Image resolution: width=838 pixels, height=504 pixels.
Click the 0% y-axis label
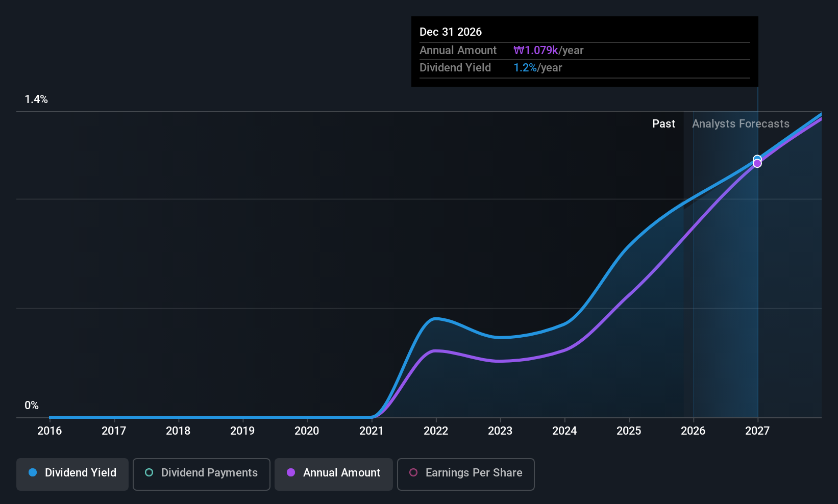tap(32, 406)
